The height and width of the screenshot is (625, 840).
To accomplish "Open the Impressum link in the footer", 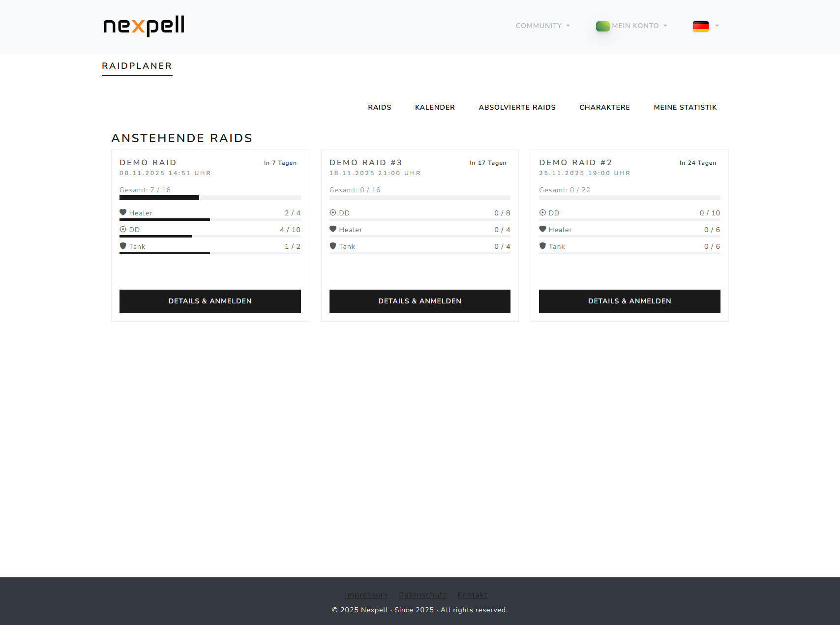I will click(366, 595).
